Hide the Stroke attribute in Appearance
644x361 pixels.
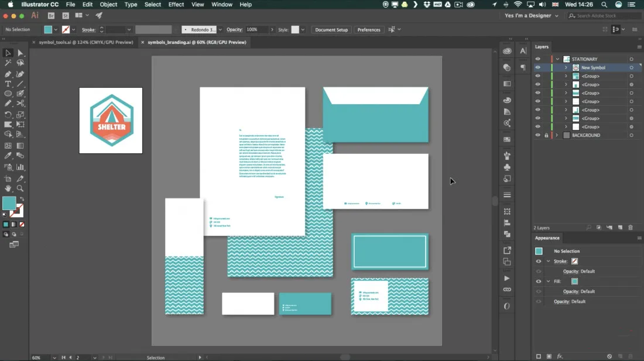(x=538, y=262)
